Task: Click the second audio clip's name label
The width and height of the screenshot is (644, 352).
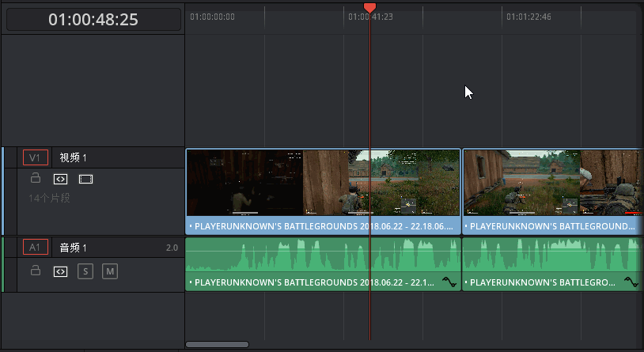Action: (x=543, y=282)
